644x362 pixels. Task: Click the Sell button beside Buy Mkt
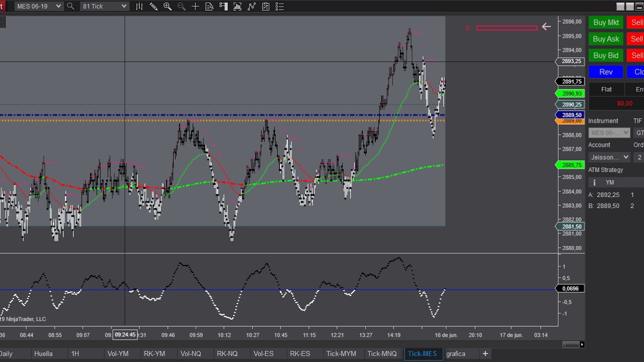[x=635, y=23]
